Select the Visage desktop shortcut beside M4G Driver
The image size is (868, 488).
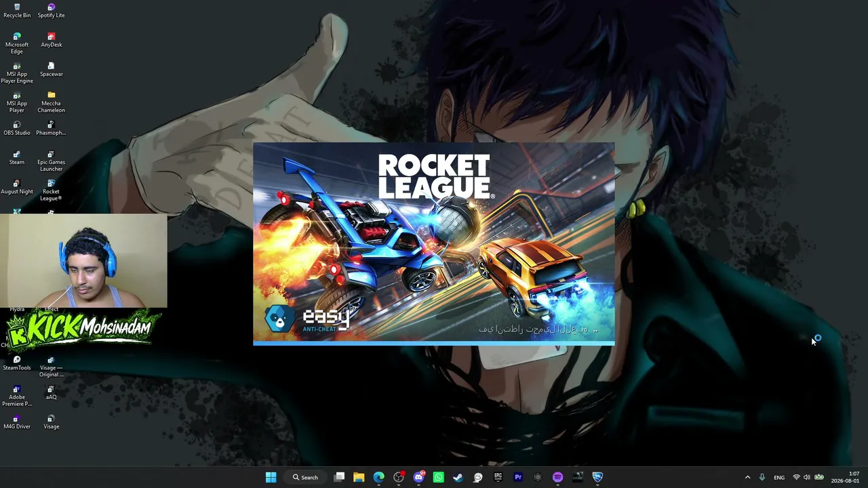[51, 422]
